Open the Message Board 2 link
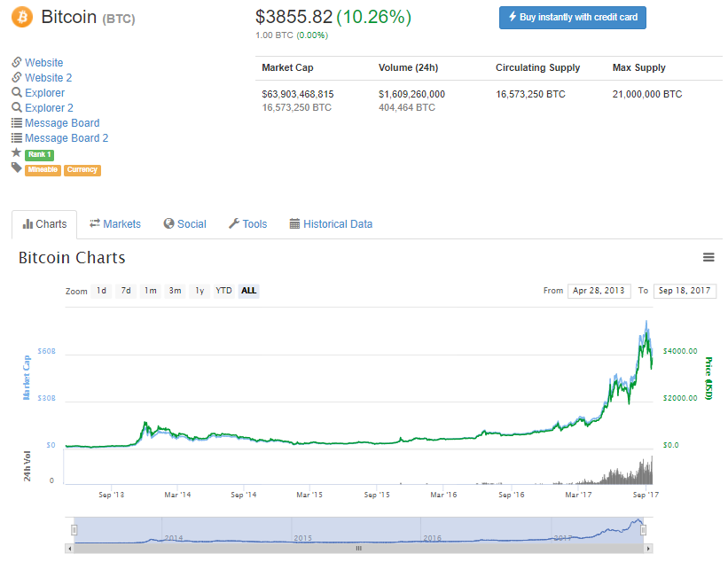Viewport: 728px width, 562px height. point(67,137)
